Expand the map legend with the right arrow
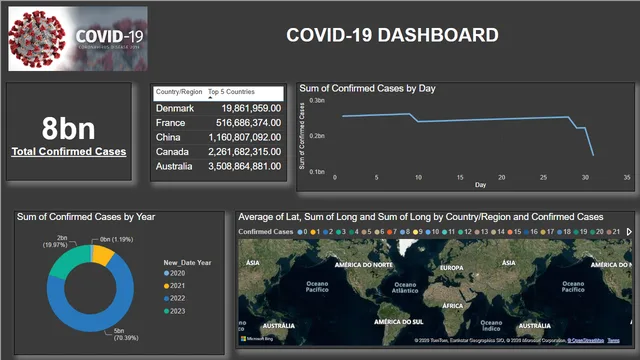Viewport: 640px width, 360px height. click(x=629, y=232)
